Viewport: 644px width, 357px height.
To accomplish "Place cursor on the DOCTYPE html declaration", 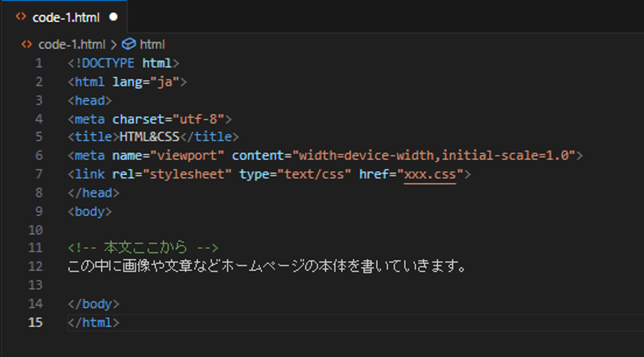I will tap(123, 63).
